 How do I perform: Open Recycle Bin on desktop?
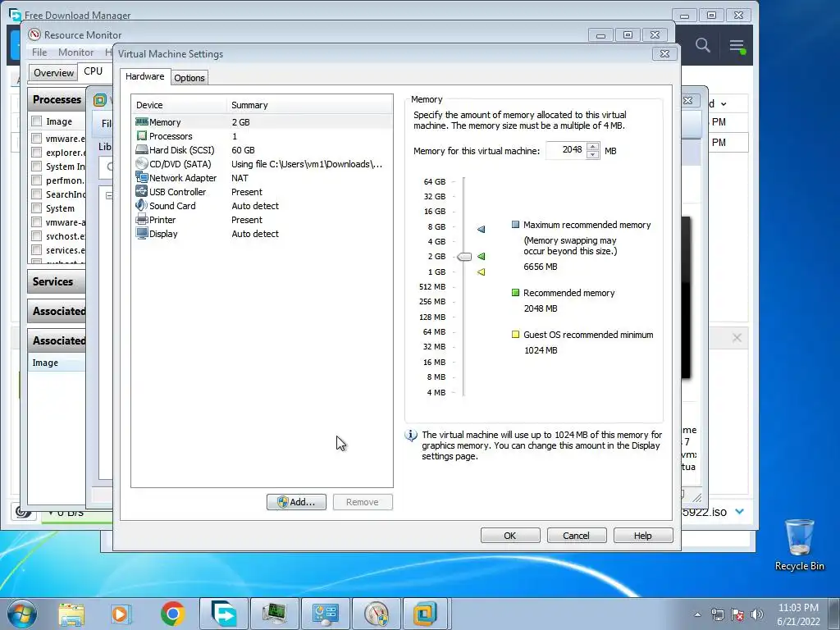click(799, 545)
